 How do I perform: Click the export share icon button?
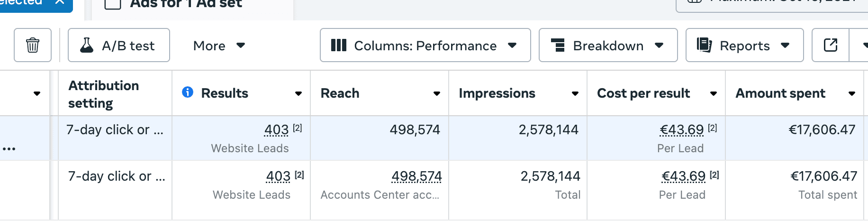[830, 46]
